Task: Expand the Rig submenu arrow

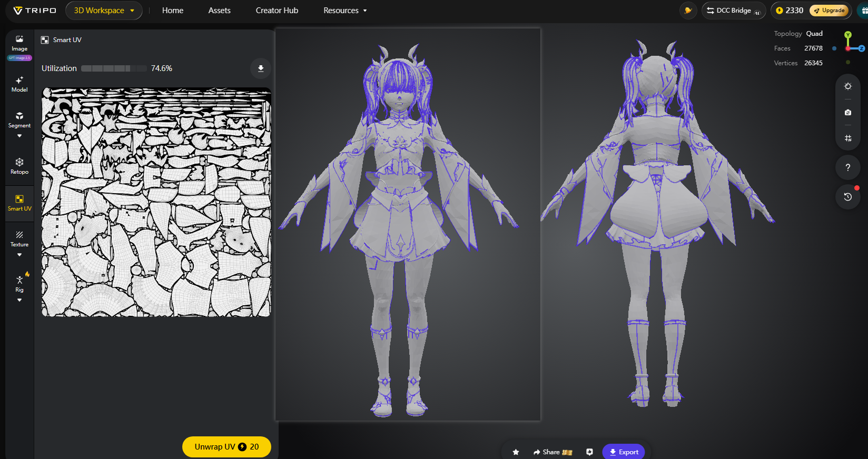Action: coord(19,300)
